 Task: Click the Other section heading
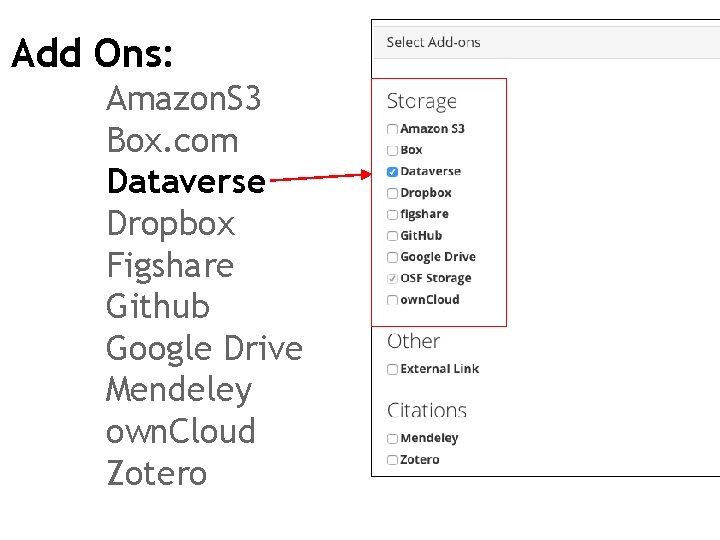pos(413,341)
